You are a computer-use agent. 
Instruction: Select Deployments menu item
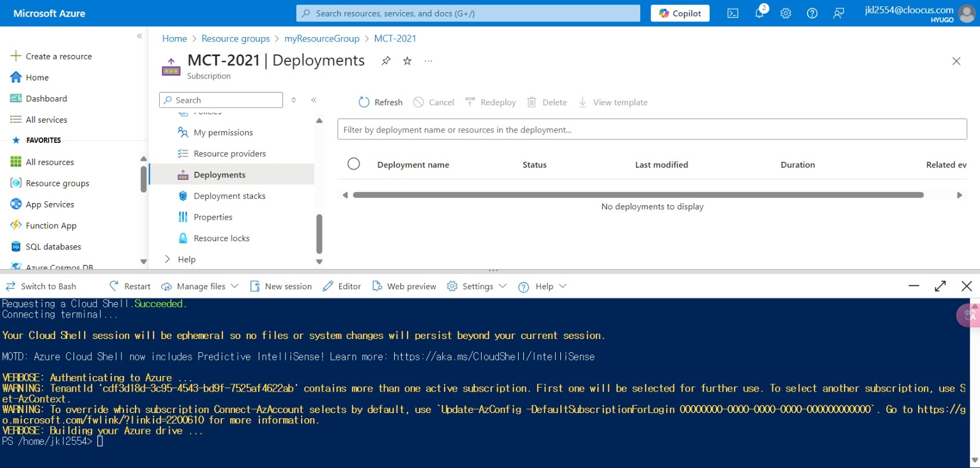click(232, 175)
